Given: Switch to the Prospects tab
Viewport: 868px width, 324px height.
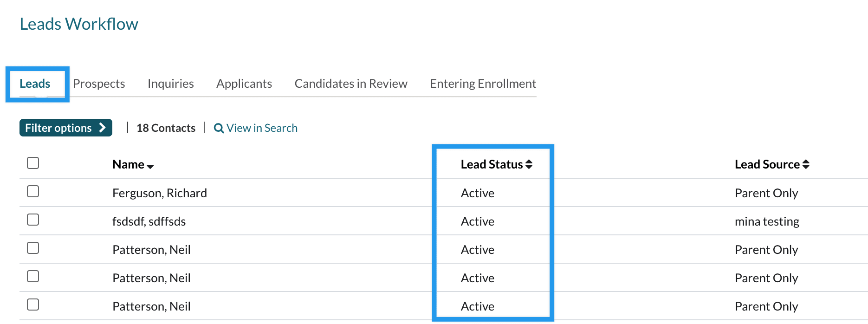Looking at the screenshot, I should (x=99, y=84).
